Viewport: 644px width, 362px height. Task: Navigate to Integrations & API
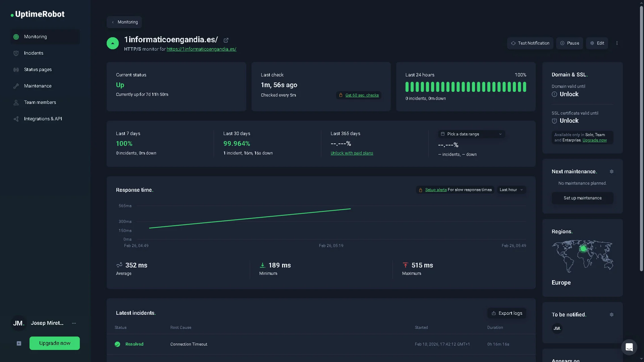coord(45,119)
